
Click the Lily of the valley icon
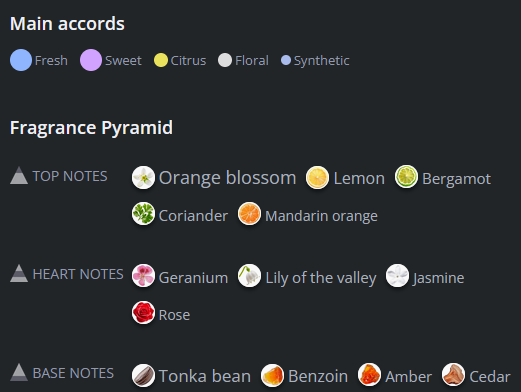pyautogui.click(x=249, y=276)
